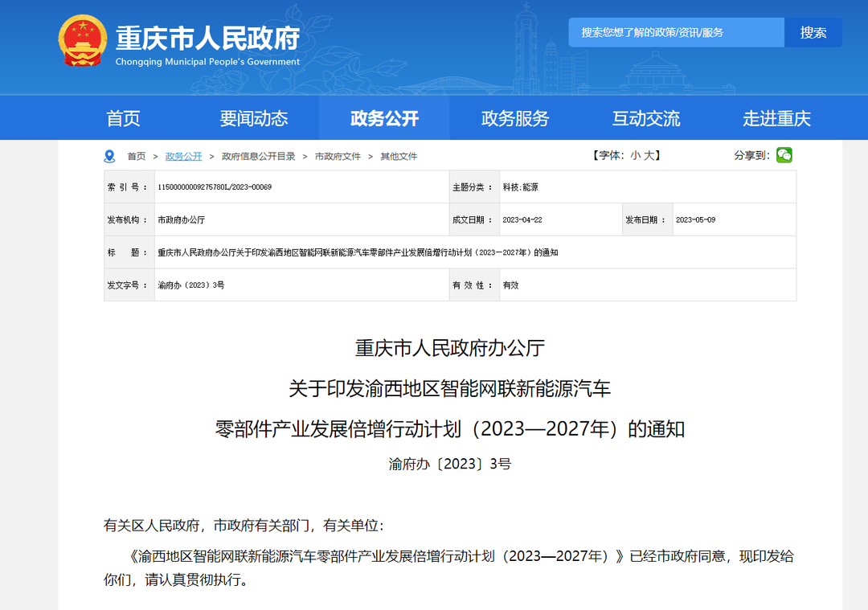Open the 政务服务 navigation tab

click(515, 118)
